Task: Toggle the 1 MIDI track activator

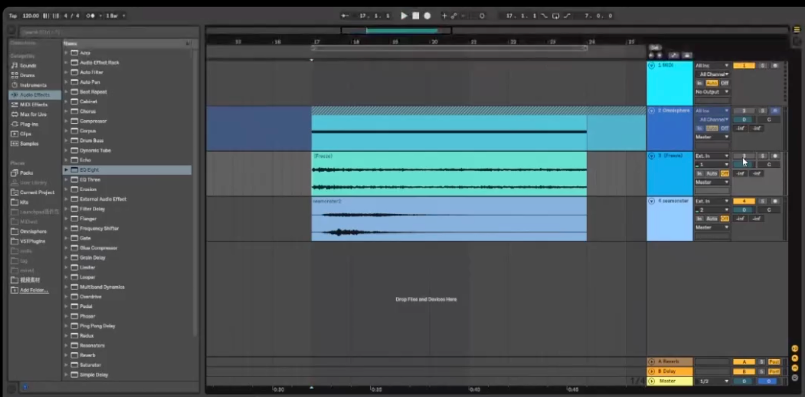Action: tap(744, 65)
